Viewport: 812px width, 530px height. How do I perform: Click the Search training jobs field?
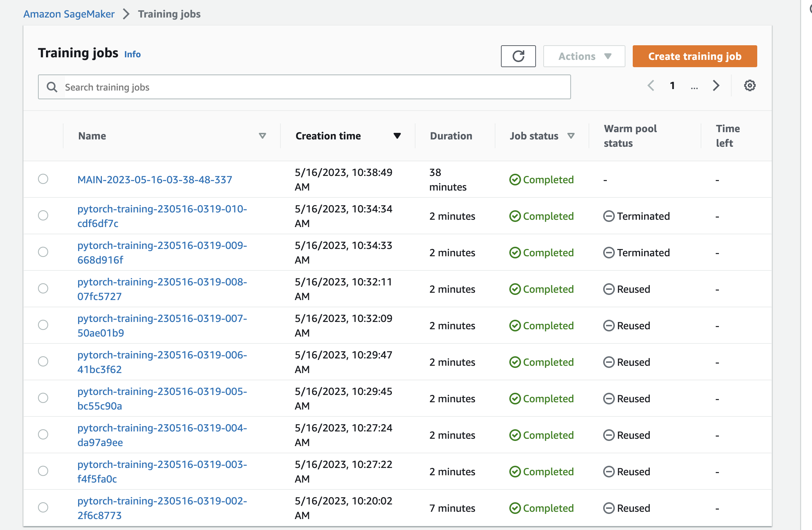(314, 87)
